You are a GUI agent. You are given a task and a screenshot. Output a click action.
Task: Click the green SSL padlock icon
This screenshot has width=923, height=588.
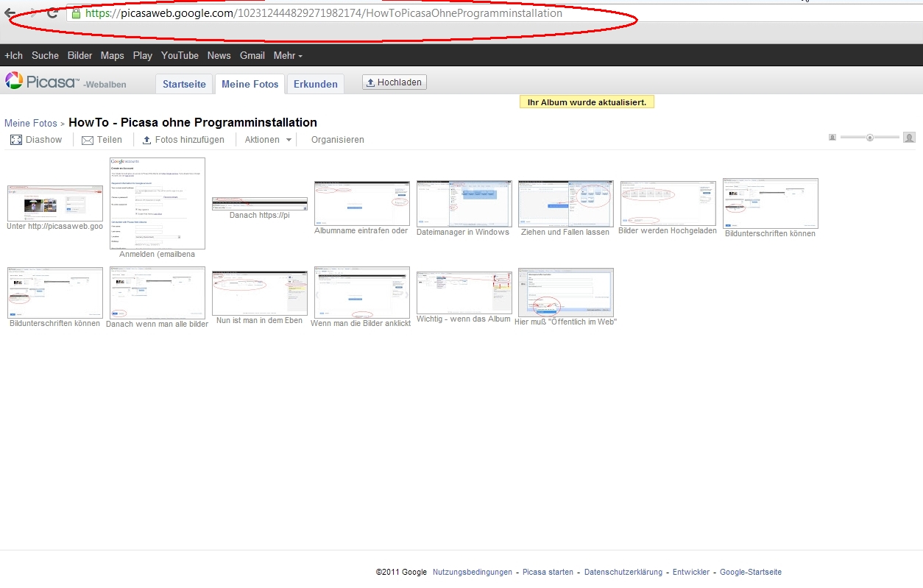point(76,13)
